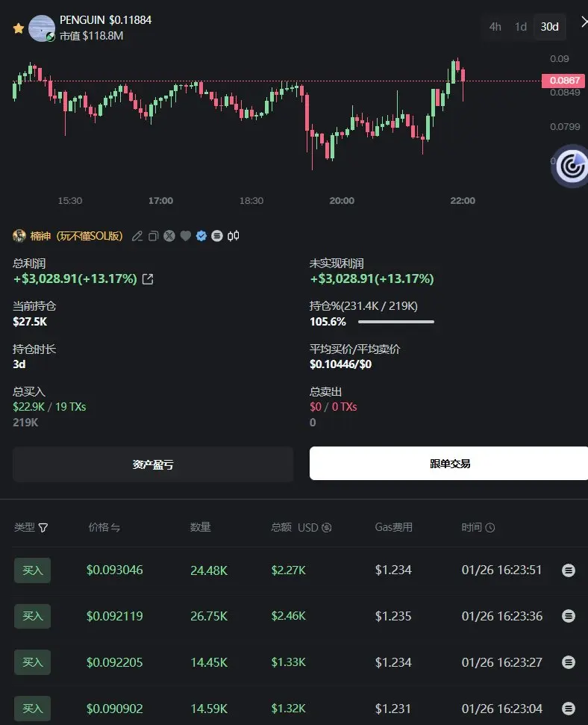
Task: Click the price $0.092205
Action: [115, 662]
